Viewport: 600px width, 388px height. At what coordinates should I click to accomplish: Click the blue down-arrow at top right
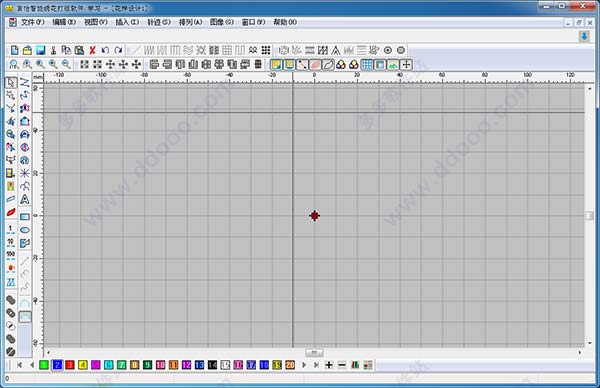(584, 36)
